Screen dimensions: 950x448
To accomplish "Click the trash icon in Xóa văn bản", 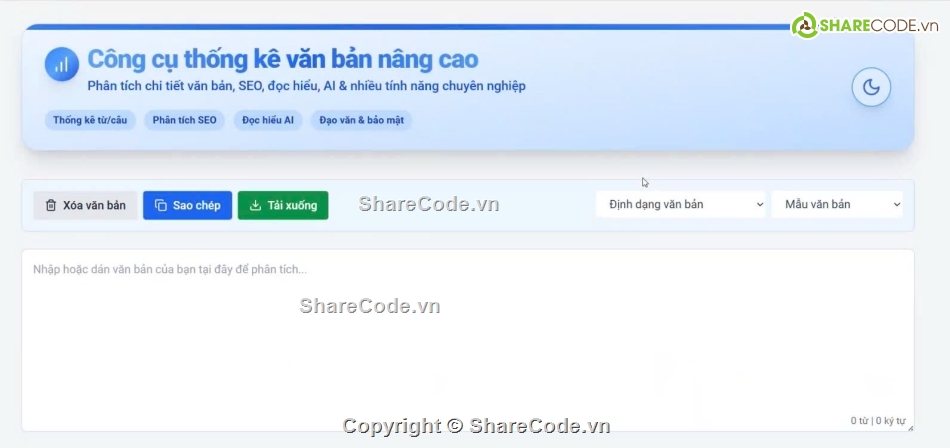I will click(x=51, y=206).
